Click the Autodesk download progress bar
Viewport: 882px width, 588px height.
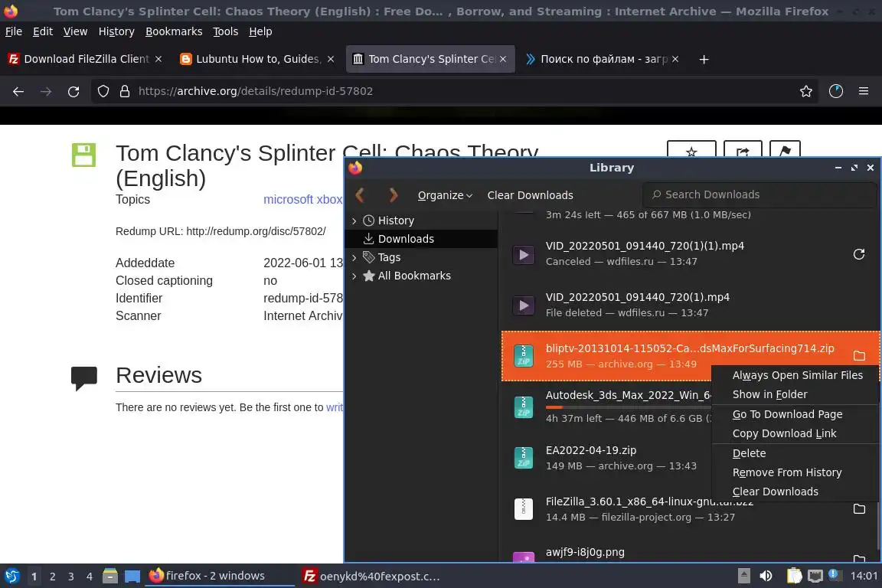click(x=629, y=407)
